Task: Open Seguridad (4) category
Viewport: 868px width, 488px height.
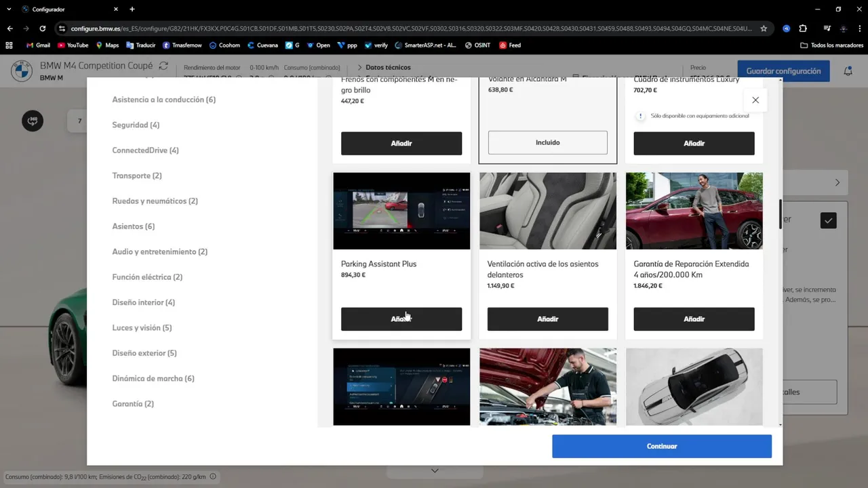Action: [136, 125]
